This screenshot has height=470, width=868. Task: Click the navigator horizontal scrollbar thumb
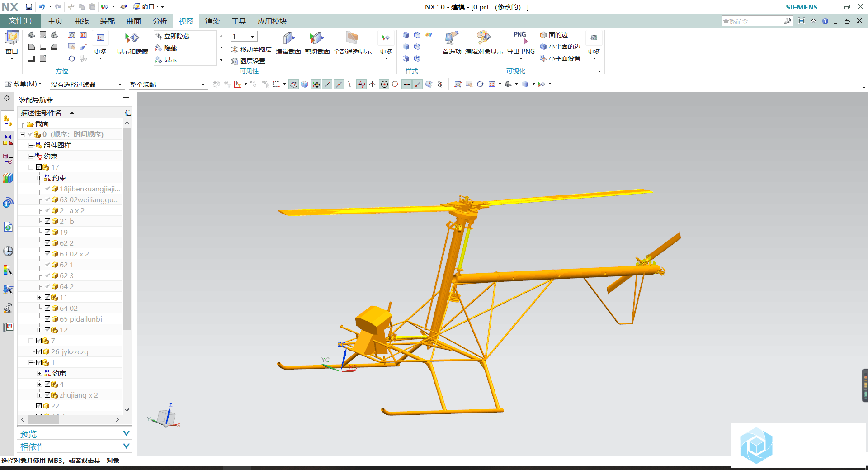click(43, 419)
